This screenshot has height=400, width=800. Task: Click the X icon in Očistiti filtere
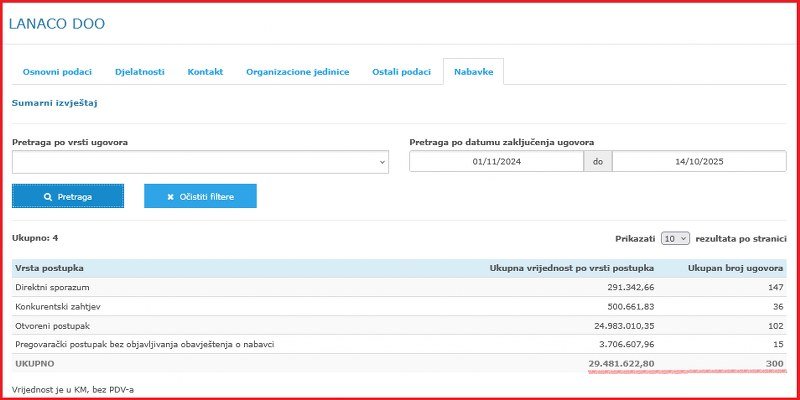point(170,197)
